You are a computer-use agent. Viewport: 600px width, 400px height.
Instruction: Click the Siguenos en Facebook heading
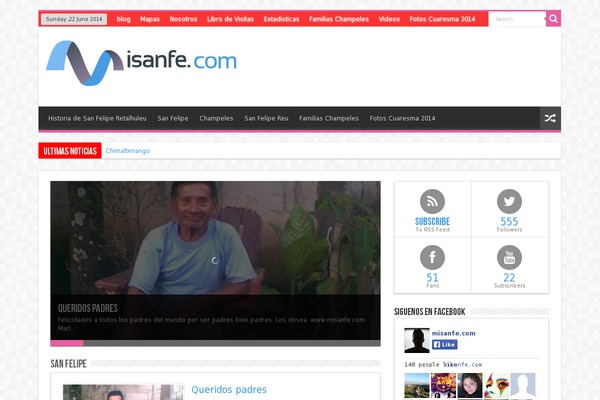(x=430, y=312)
